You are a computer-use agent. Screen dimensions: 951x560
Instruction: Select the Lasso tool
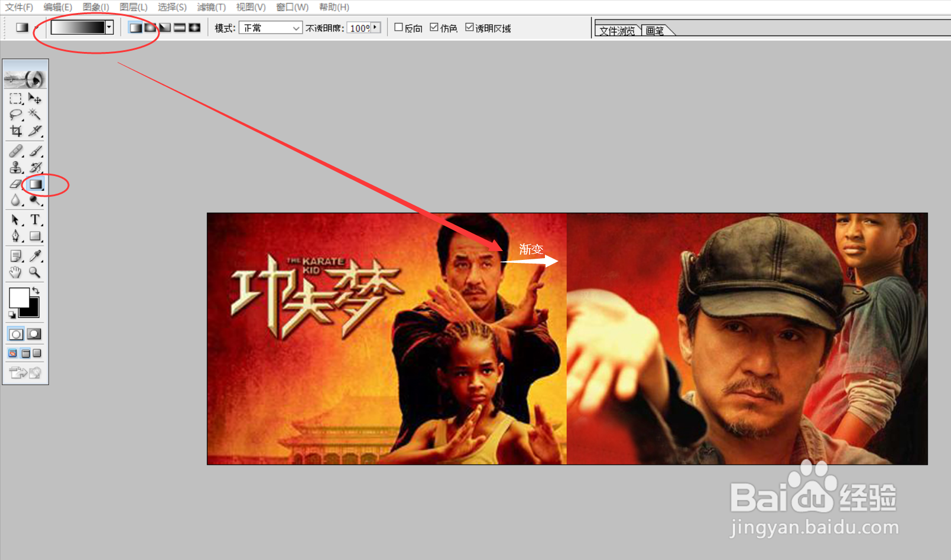(16, 115)
